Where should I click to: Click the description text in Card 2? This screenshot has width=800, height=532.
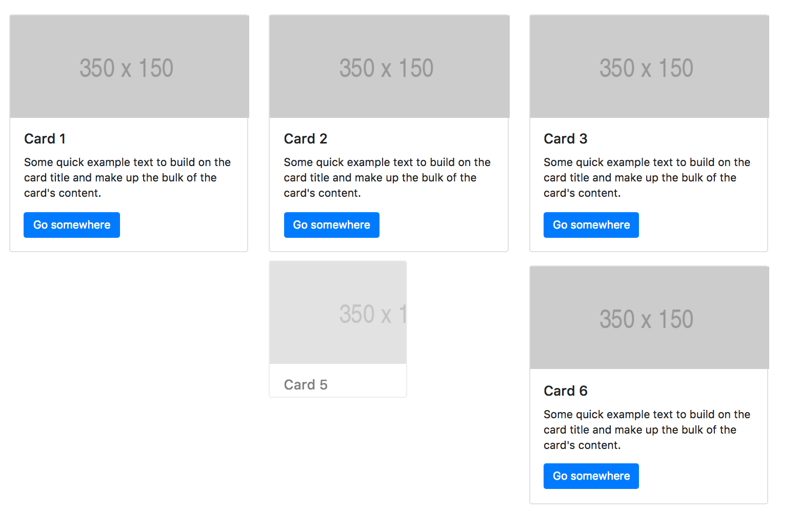387,178
